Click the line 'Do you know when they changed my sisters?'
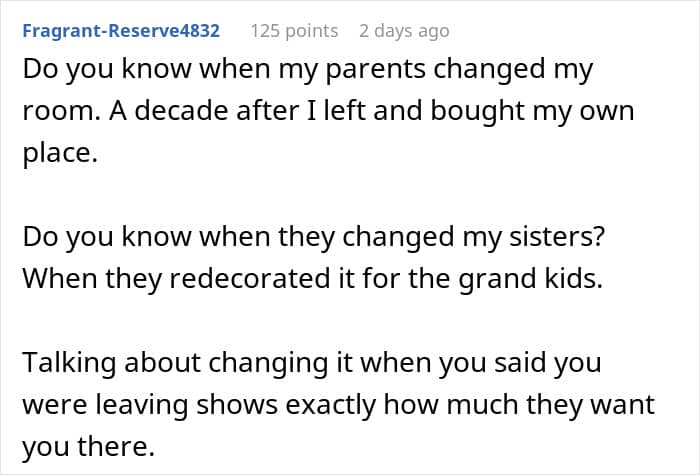This screenshot has height=475, width=700. 313,237
